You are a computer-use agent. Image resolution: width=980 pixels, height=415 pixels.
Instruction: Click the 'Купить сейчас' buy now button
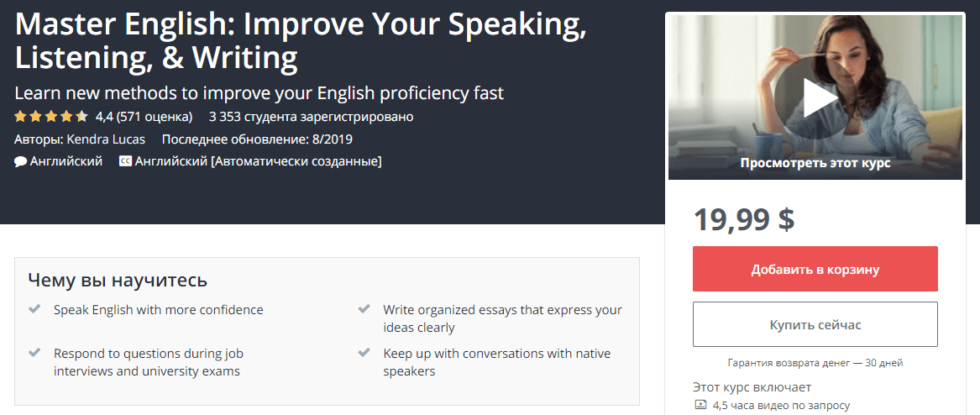[x=815, y=324]
